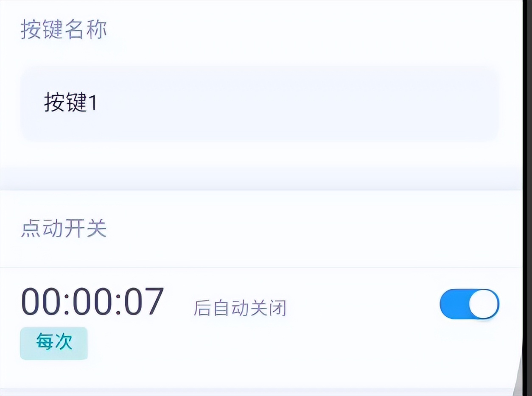
Task: Tap the 每次 repeat tag
Action: pyautogui.click(x=54, y=343)
